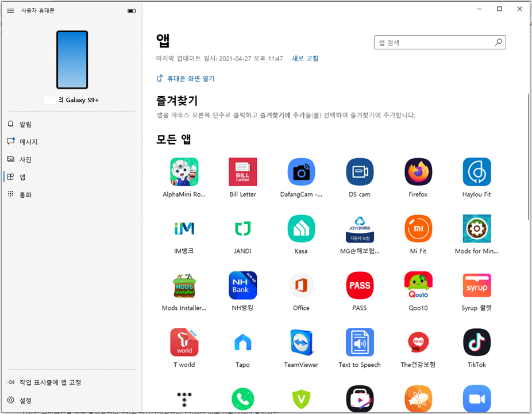Image resolution: width=532 pixels, height=414 pixels.
Task: Launch the Tapo app
Action: [242, 342]
